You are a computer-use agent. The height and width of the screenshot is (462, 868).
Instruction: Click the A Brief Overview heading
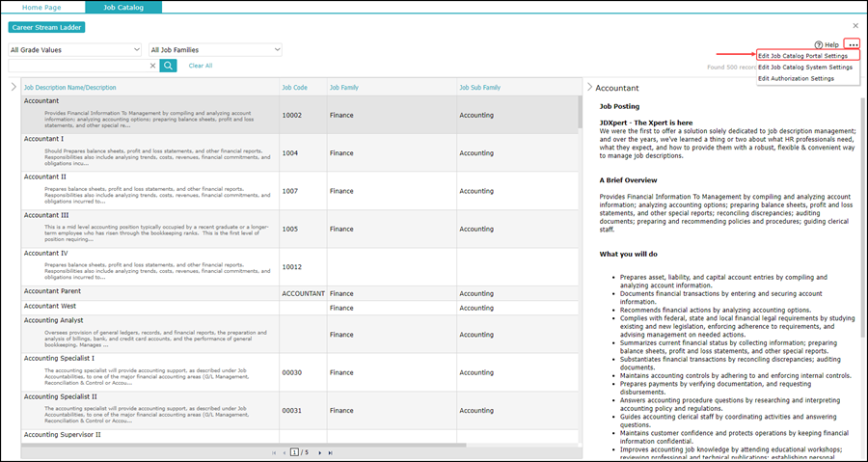[x=628, y=179]
